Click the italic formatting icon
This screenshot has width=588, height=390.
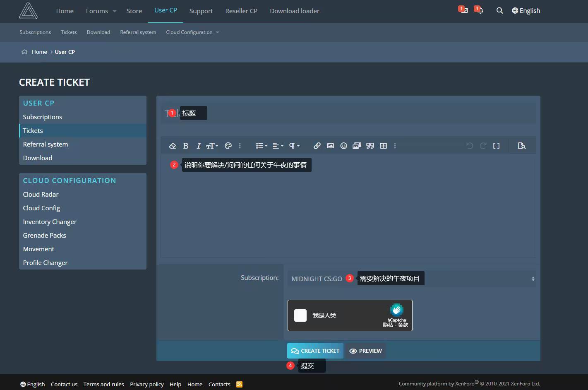tap(198, 146)
